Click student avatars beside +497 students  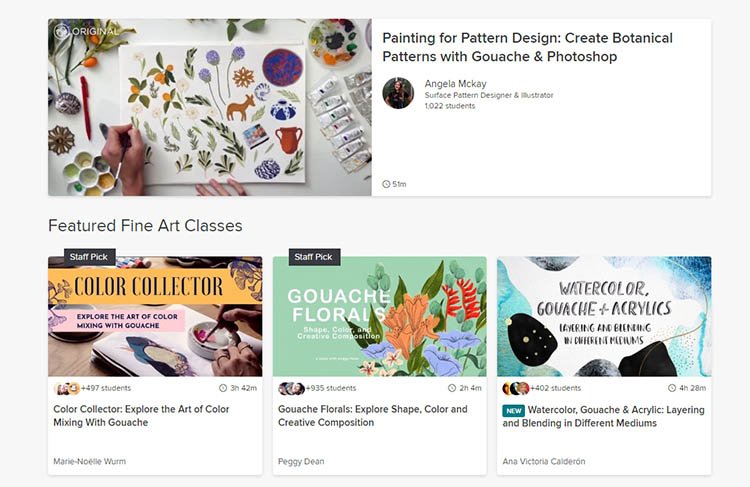[x=67, y=388]
